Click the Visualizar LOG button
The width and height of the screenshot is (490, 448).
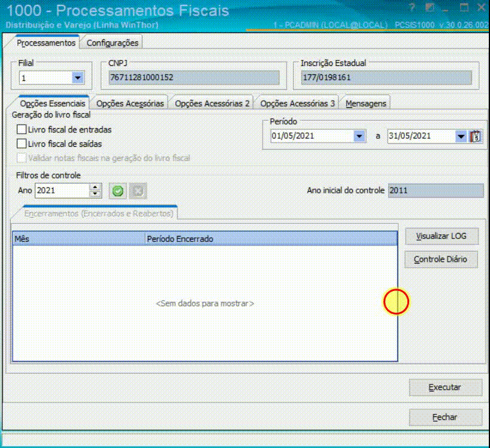[x=441, y=236]
